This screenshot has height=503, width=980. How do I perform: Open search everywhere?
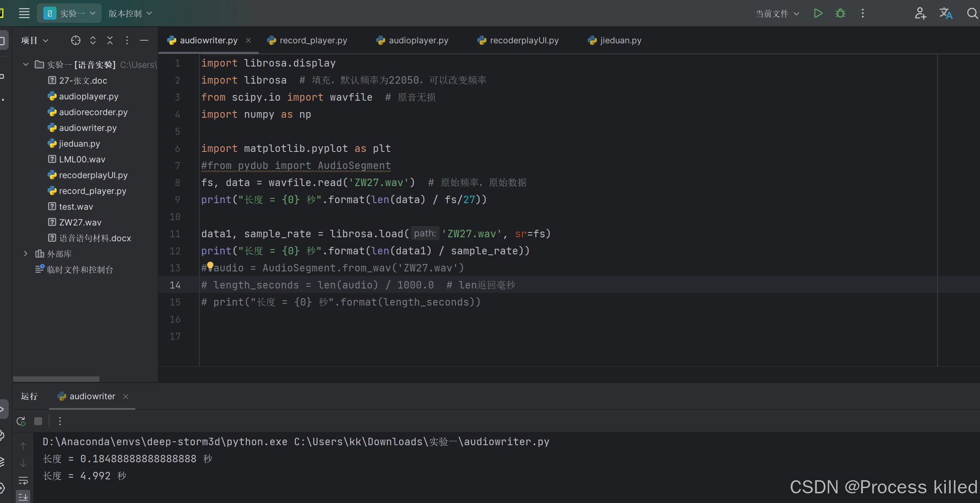coord(971,13)
